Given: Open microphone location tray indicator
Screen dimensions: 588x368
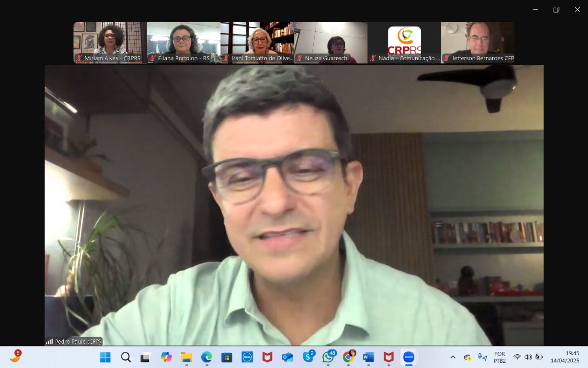Looking at the screenshot, I should point(482,357).
